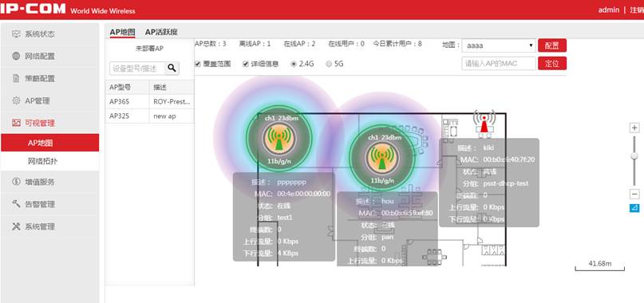The width and height of the screenshot is (644, 303).
Task: Open 网络配置 globe icon in sidebar
Action: point(16,57)
